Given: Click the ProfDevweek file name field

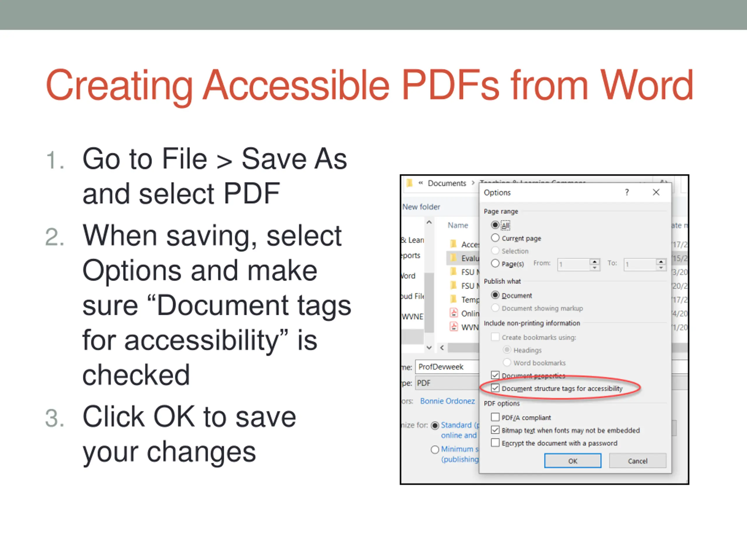Looking at the screenshot, I should tap(447, 367).
